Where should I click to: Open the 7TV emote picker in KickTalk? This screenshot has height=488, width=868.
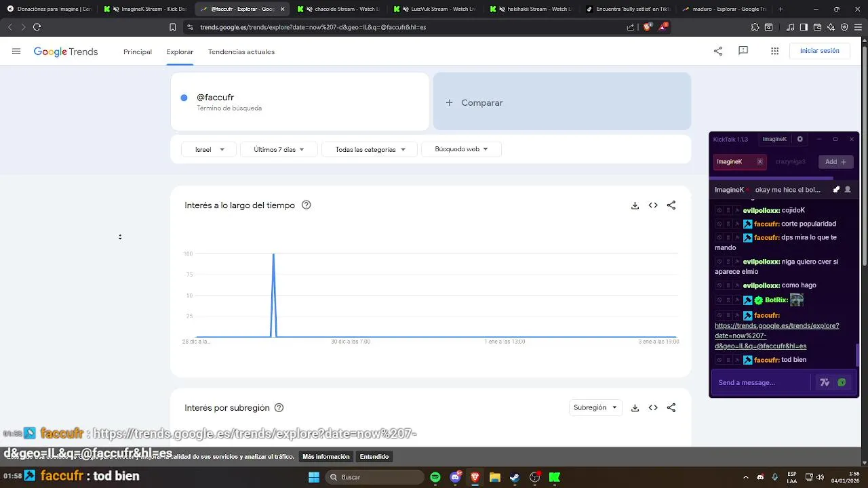pyautogui.click(x=825, y=382)
